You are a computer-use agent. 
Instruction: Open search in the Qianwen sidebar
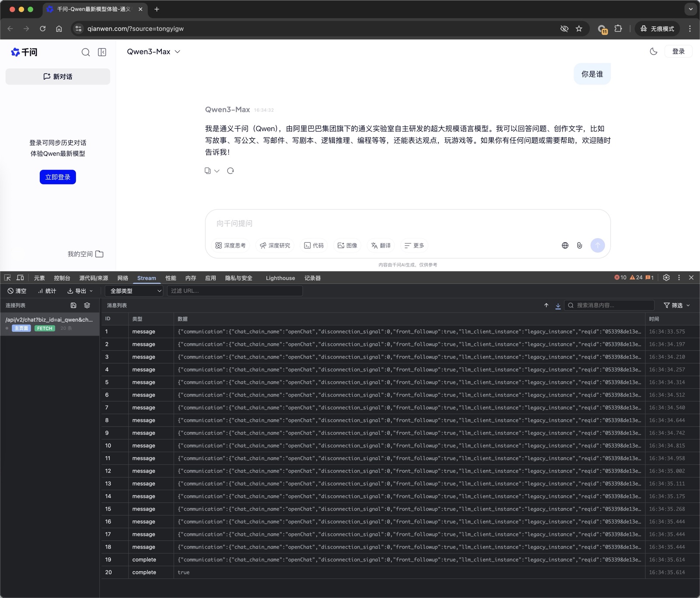(86, 52)
